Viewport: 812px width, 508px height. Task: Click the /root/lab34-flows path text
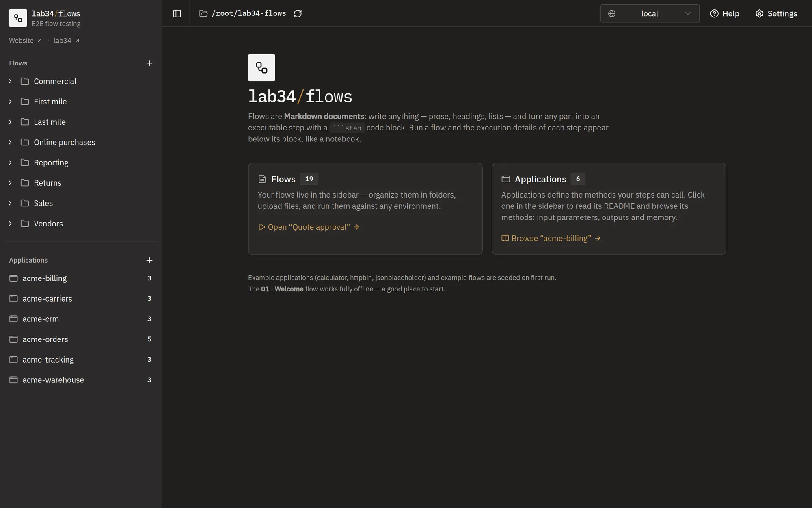click(x=248, y=13)
